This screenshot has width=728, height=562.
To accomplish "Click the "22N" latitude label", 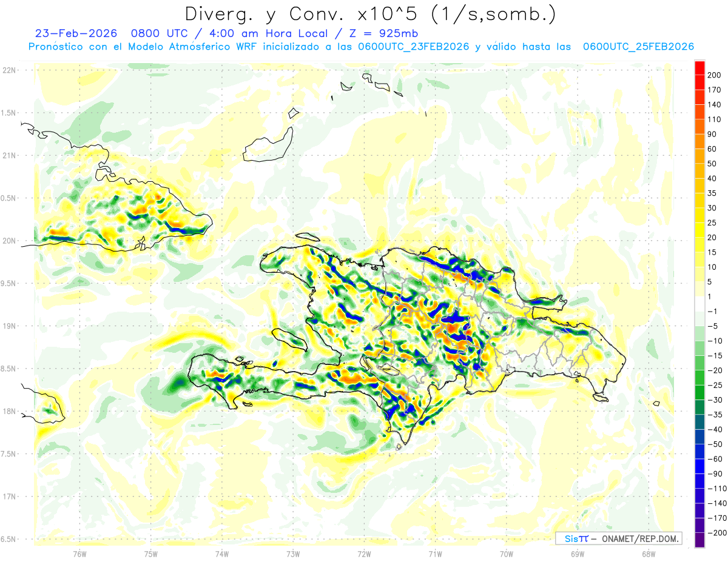I will pos(9,70).
